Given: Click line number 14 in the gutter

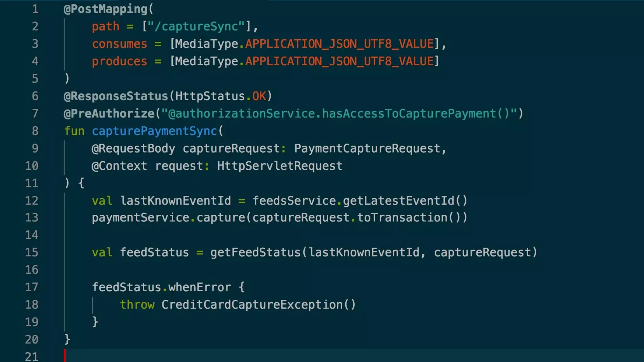Looking at the screenshot, I should (32, 235).
